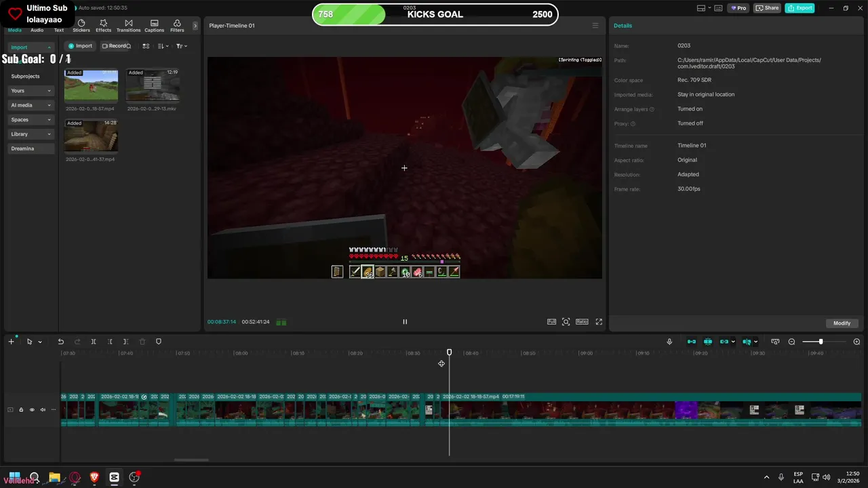The width and height of the screenshot is (868, 488).
Task: Open the Captions panel
Action: click(154, 26)
